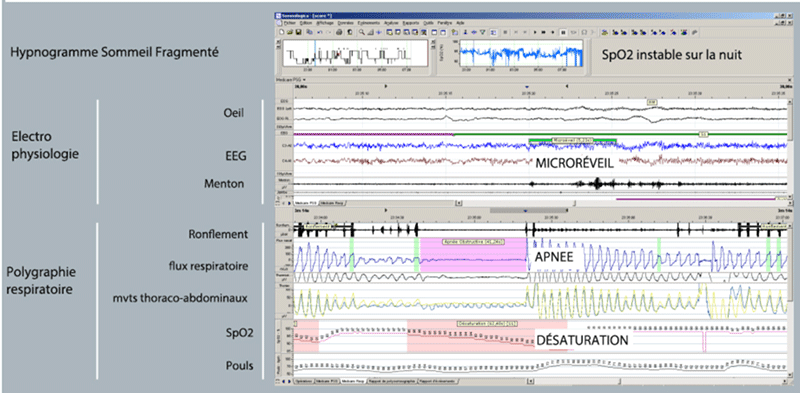Click the Undo arrow icon
This screenshot has width=800, height=393.
[319, 32]
